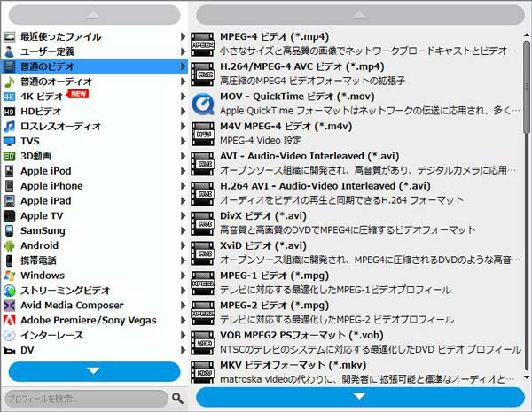Click the blue down button below formats

tap(360, 397)
